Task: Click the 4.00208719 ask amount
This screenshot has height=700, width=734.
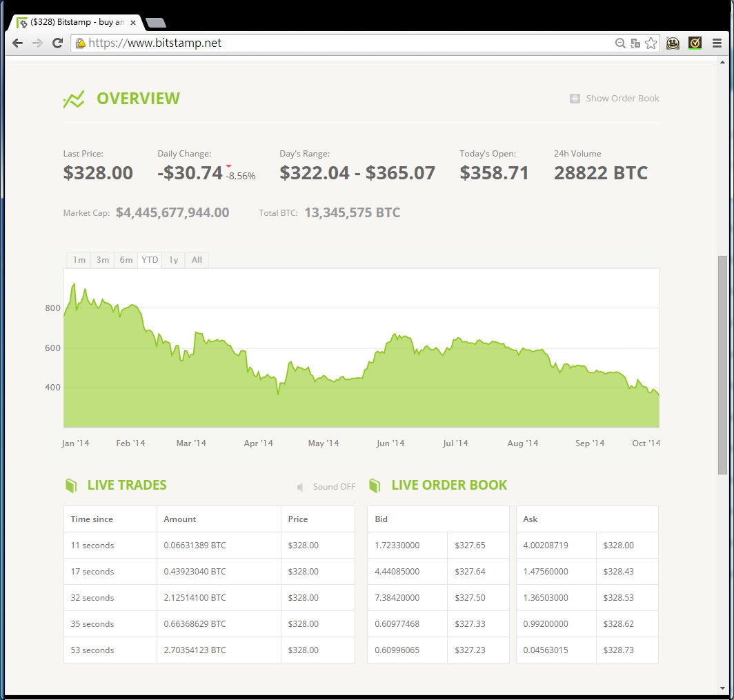Action: [546, 545]
